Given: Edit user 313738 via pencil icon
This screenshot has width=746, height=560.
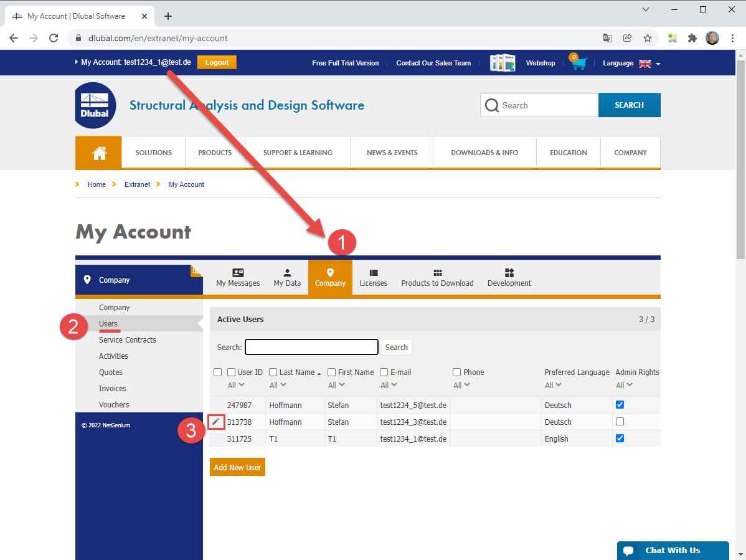Looking at the screenshot, I should coord(215,422).
